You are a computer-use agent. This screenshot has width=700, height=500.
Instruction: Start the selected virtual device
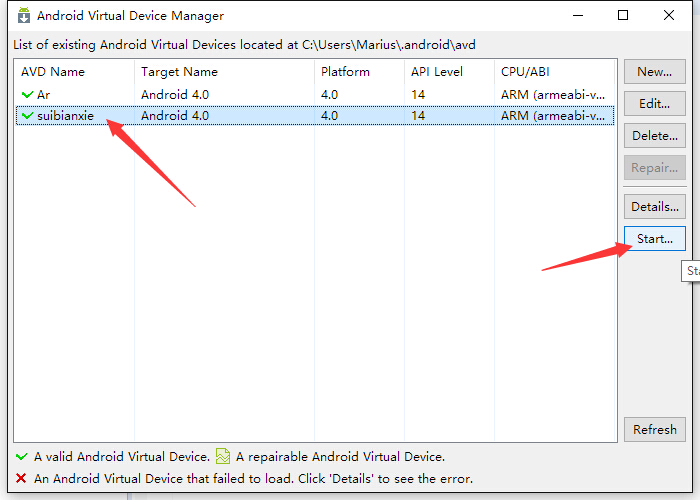click(654, 239)
